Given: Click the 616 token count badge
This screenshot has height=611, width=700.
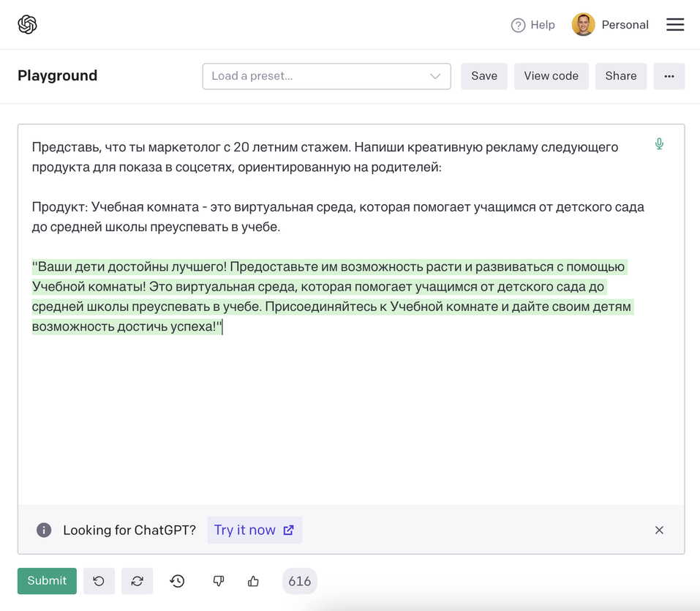Looking at the screenshot, I should click(299, 580).
